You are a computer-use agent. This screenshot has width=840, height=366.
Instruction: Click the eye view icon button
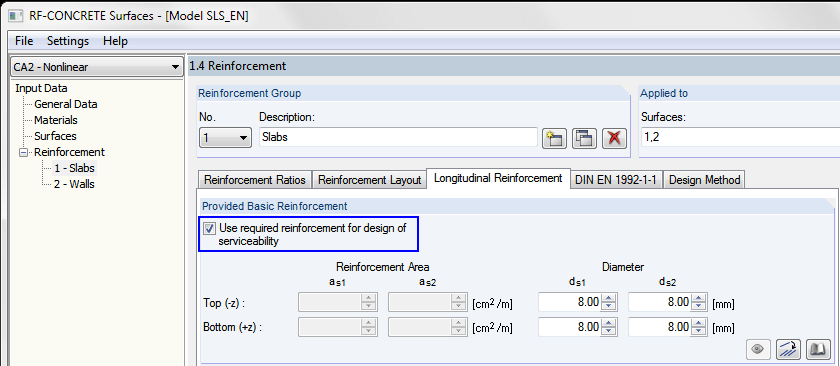(x=758, y=349)
